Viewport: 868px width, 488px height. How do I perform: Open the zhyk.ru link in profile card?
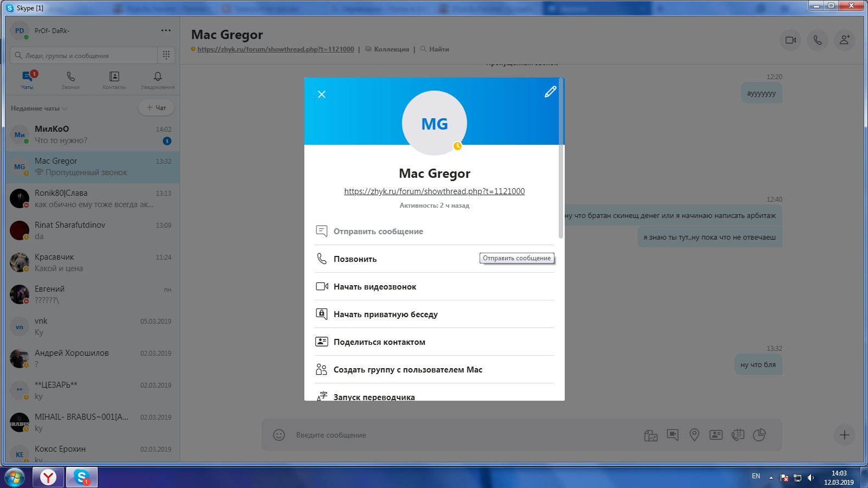434,191
